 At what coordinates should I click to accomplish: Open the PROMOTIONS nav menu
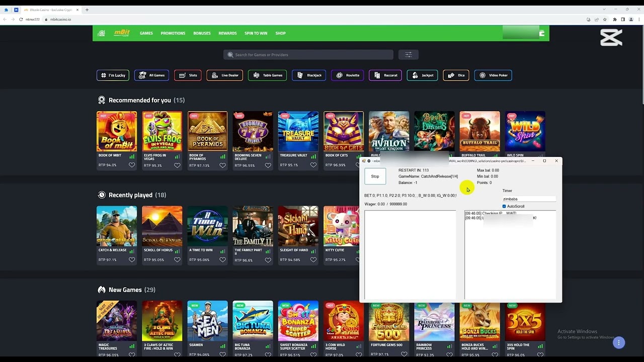(x=173, y=33)
